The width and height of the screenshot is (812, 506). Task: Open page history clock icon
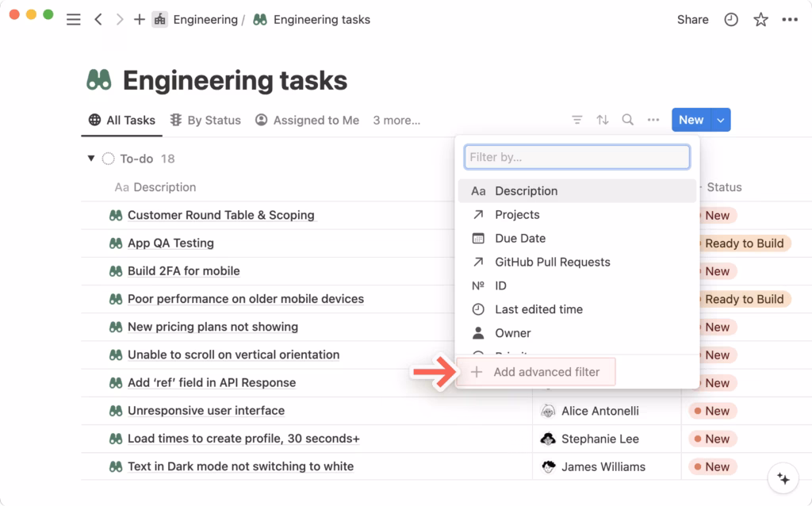click(731, 20)
